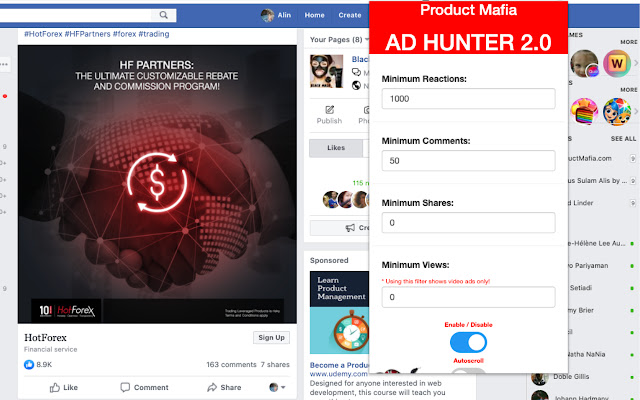Click the search magnifier icon
The height and width of the screenshot is (400, 640).
(x=164, y=15)
